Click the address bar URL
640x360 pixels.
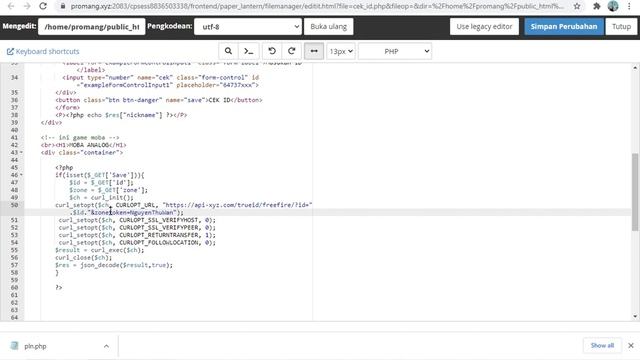pyautogui.click(x=317, y=6)
